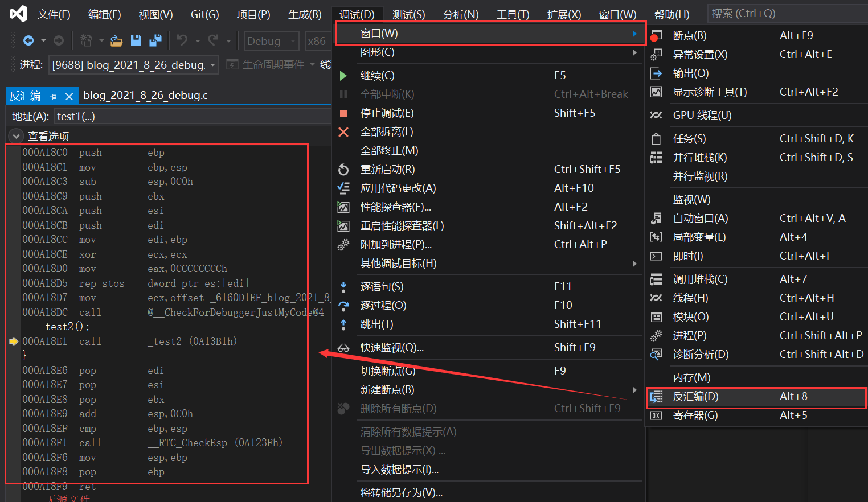Expand 窗口(W) submenu in debug menu
This screenshot has width=868, height=502.
pyautogui.click(x=490, y=33)
